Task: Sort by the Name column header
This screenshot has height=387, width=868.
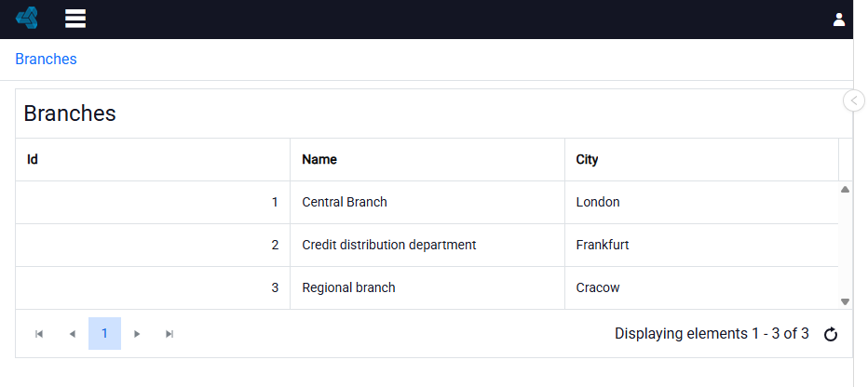Action: click(x=427, y=159)
